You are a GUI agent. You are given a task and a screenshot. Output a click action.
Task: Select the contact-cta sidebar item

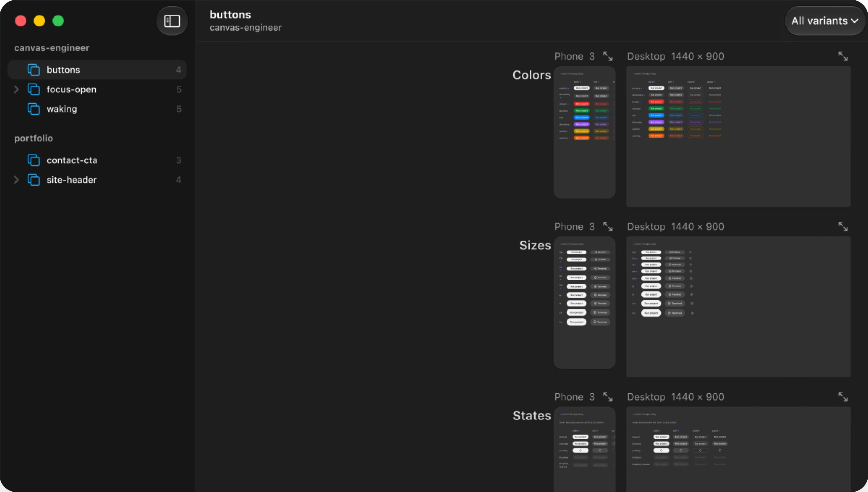[x=97, y=160]
